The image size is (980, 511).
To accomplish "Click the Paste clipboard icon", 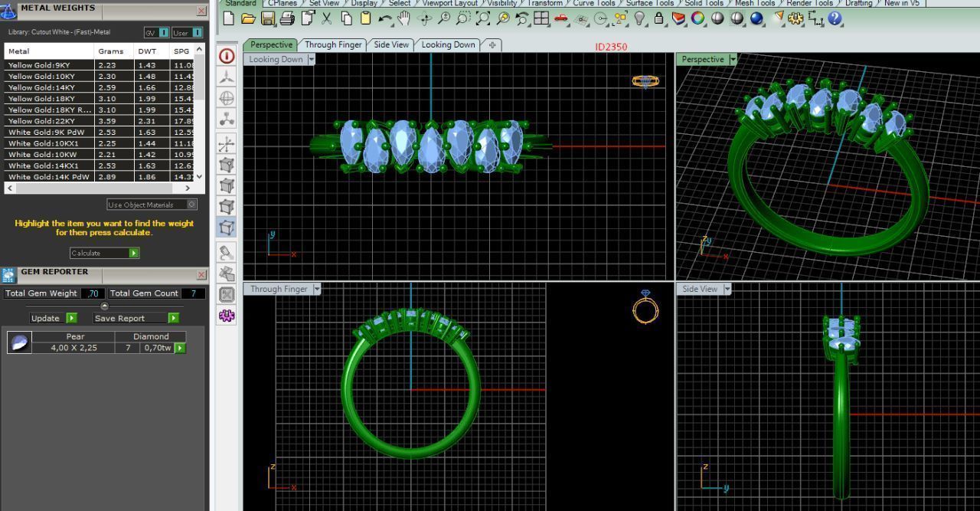I will point(365,18).
